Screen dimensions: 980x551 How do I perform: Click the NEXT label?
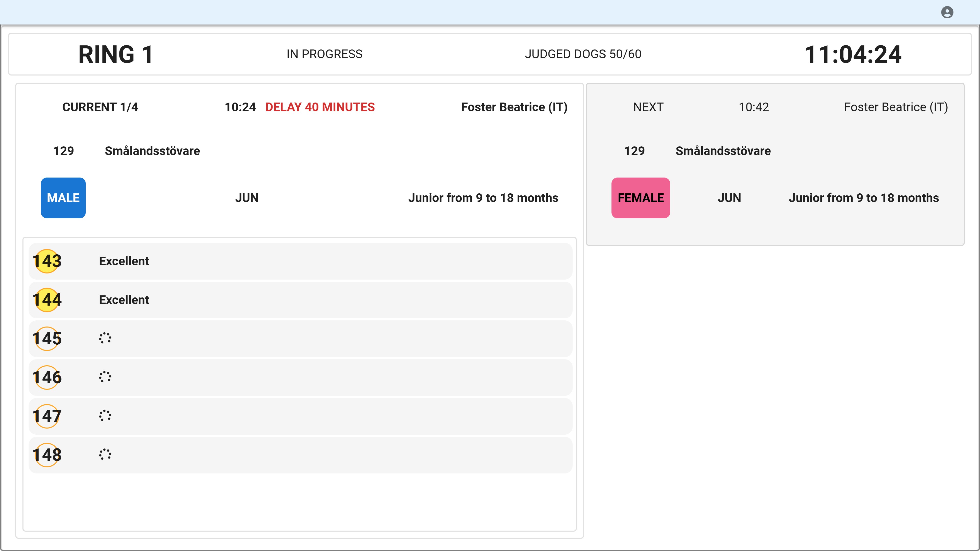coord(648,107)
